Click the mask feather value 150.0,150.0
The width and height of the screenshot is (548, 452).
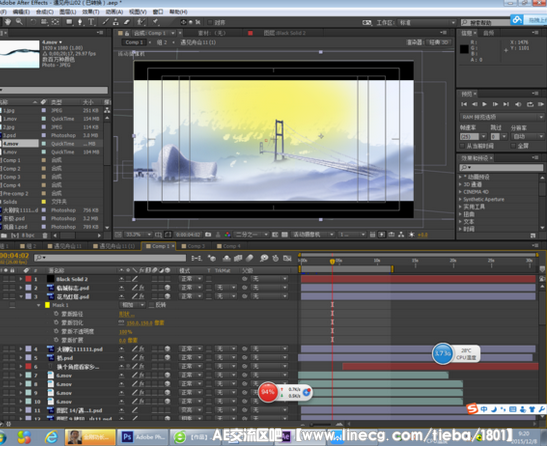coord(139,323)
